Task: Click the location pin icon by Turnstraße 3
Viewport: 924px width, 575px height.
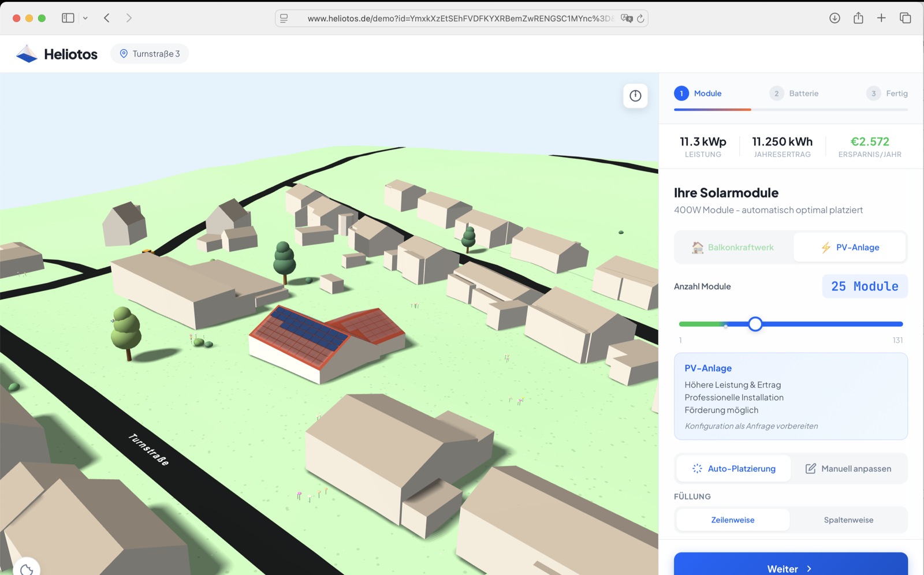Action: 124,54
